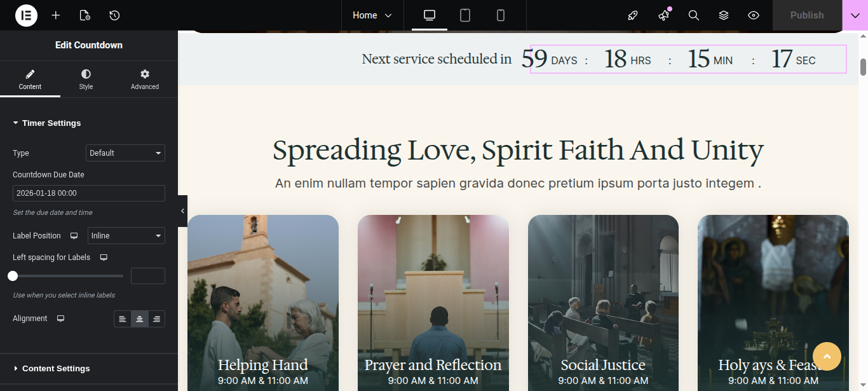Open the History icon
868x391 pixels.
pyautogui.click(x=114, y=15)
